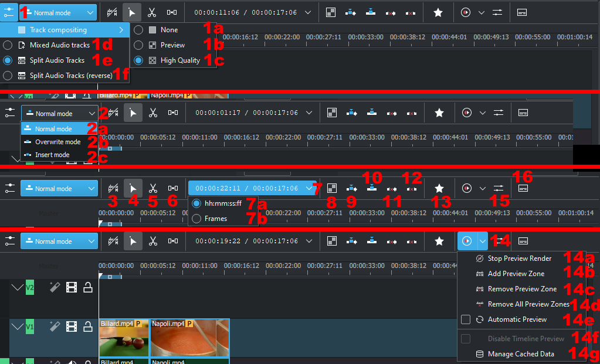Select V1 track label beside Billard.mp4 thumbnail
Viewport: 600px width, 364px height.
30,326
